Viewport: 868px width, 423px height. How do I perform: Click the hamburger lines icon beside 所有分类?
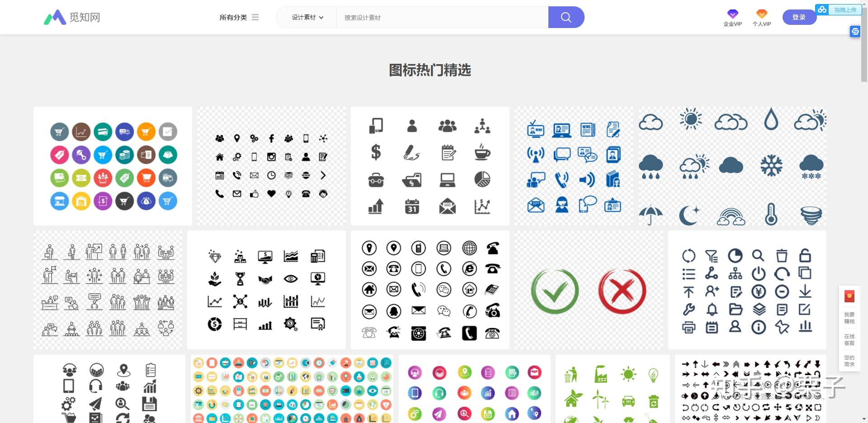pyautogui.click(x=255, y=17)
